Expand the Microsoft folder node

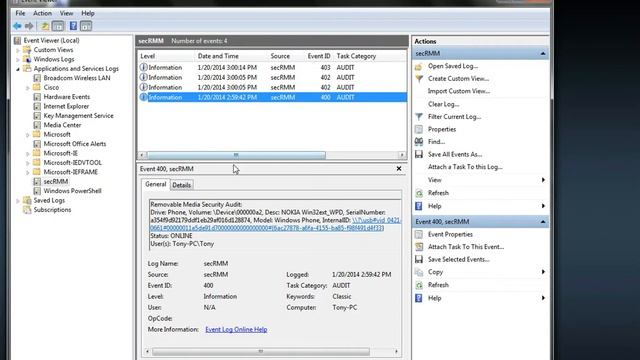(28, 135)
